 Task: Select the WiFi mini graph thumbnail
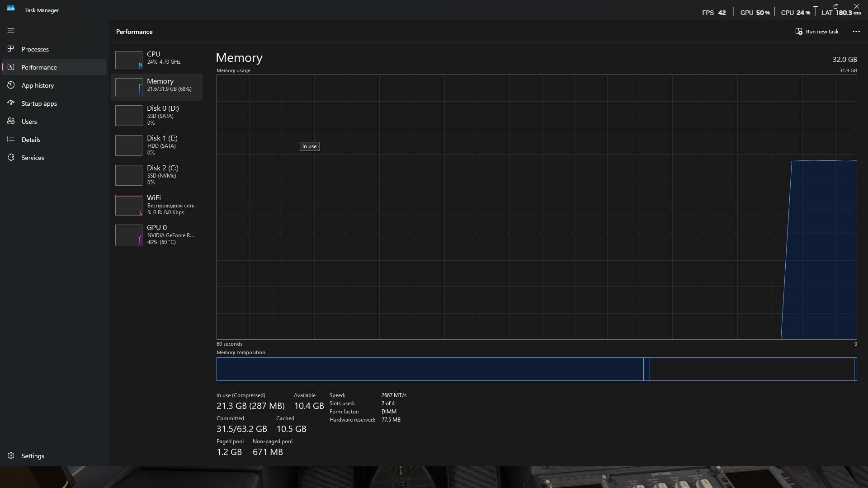tap(129, 205)
